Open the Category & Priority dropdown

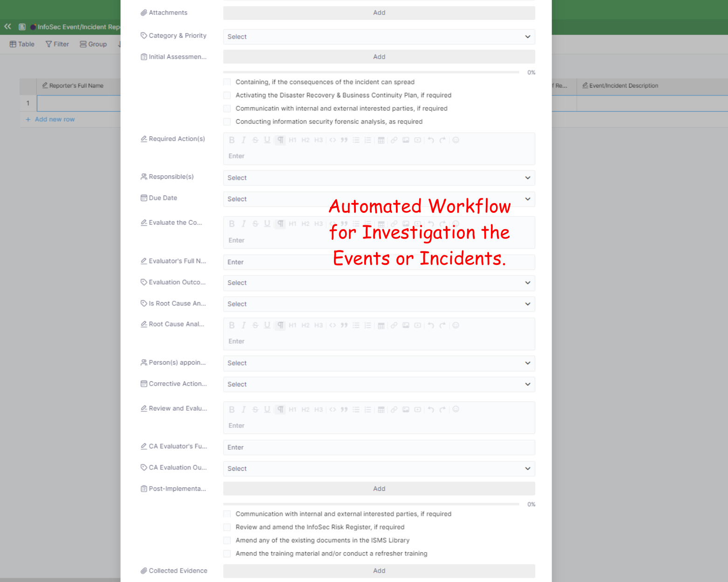[x=379, y=37]
